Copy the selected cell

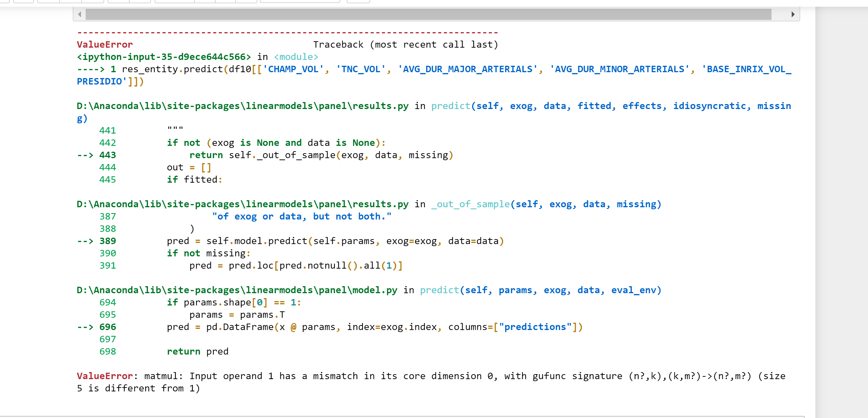tap(71, 1)
